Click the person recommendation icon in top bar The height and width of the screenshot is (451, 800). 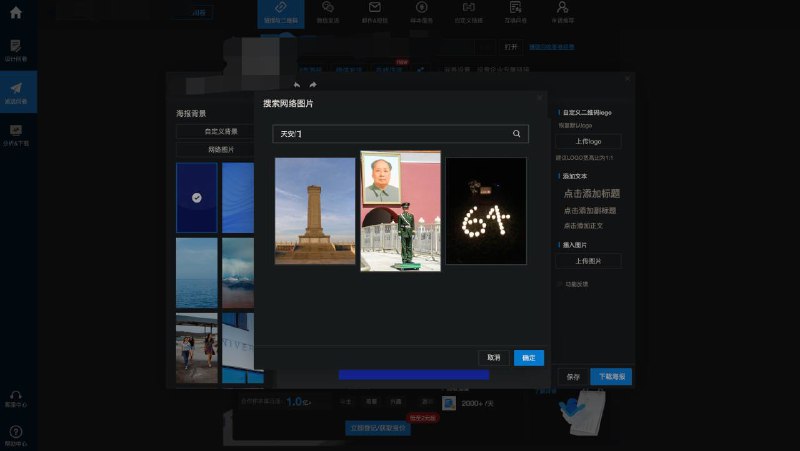562,7
